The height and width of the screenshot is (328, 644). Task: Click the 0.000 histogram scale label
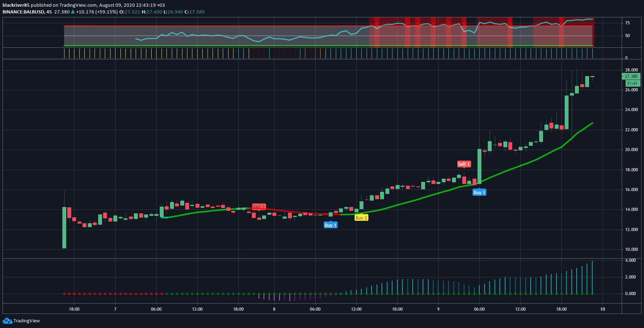(x=630, y=294)
